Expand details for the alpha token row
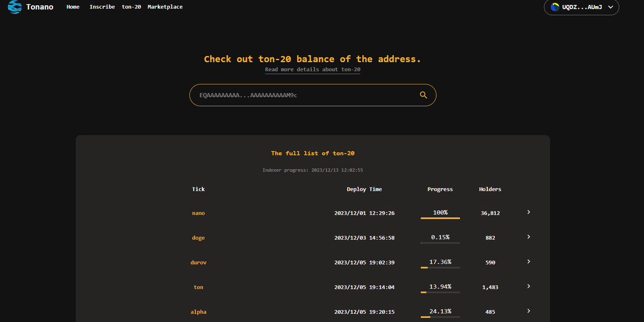 (528, 311)
